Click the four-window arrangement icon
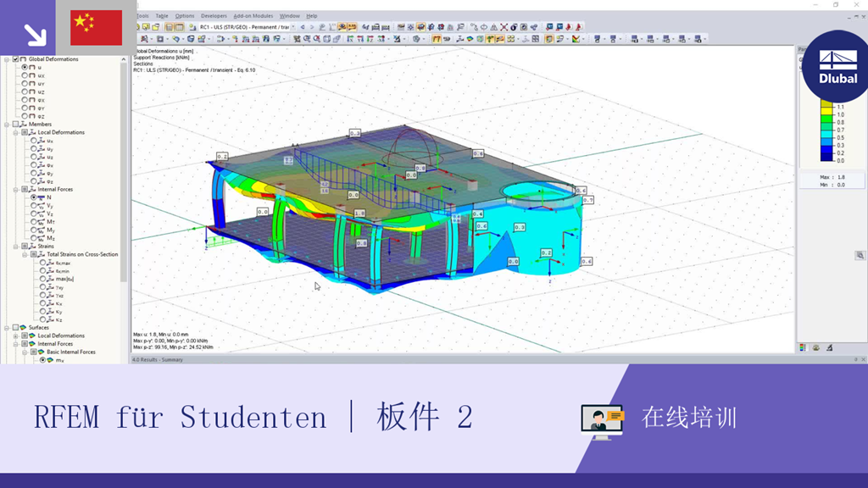The height and width of the screenshot is (488, 868). tap(536, 39)
